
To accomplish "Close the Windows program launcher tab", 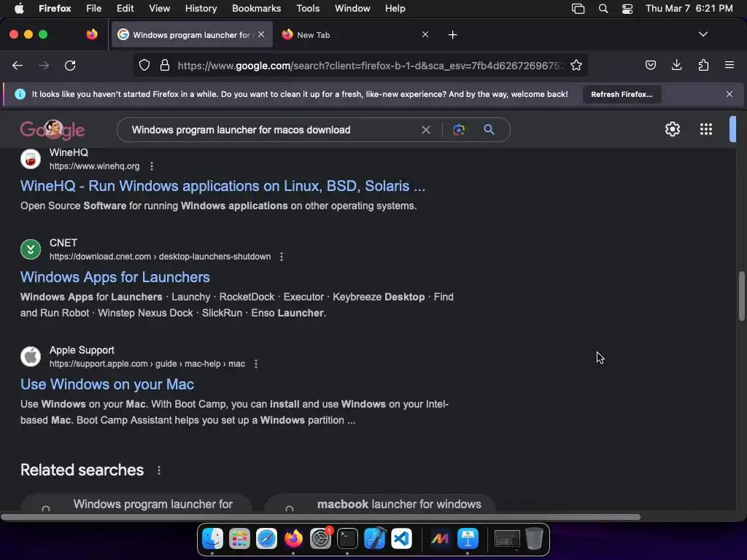I will (261, 34).
